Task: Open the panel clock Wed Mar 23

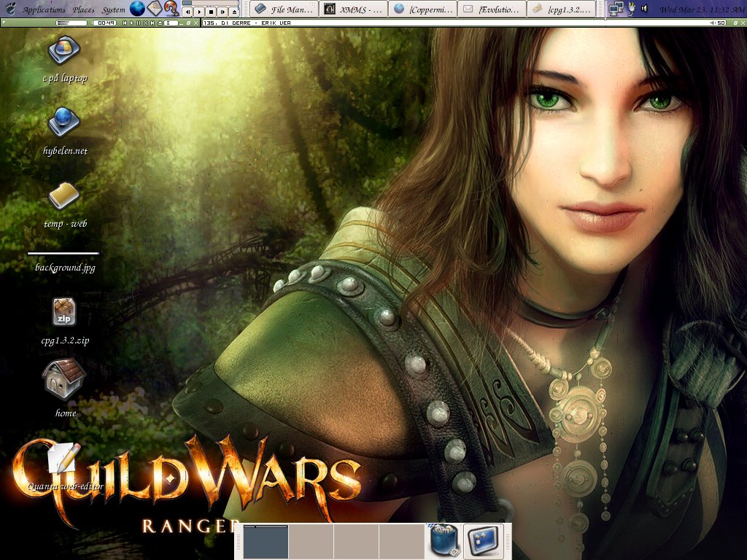Action: point(703,9)
